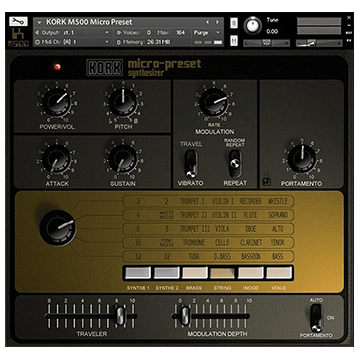Select the VIOLA preset label

coord(222,229)
